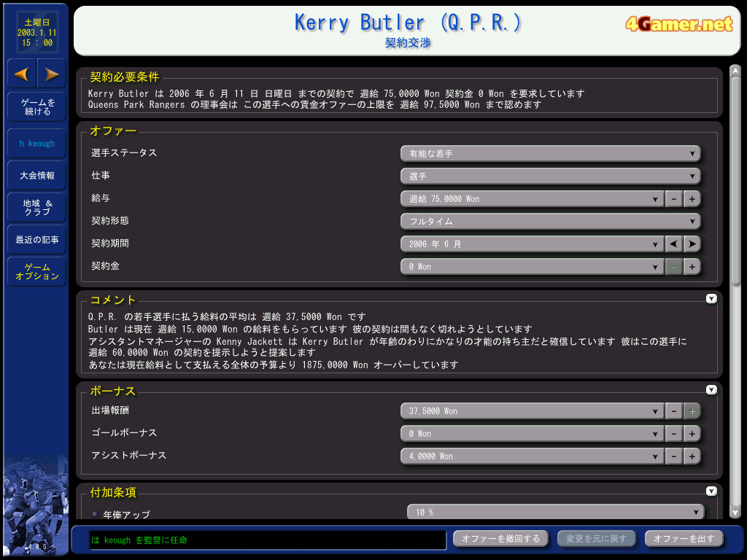747x560 pixels.
Task: Click the date display 2003.1.11
Action: (36, 33)
